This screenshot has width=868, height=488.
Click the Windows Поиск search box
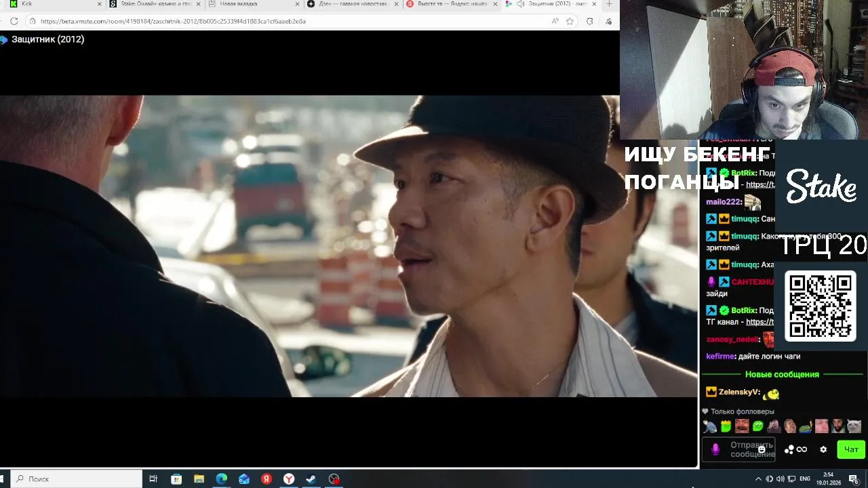point(76,479)
